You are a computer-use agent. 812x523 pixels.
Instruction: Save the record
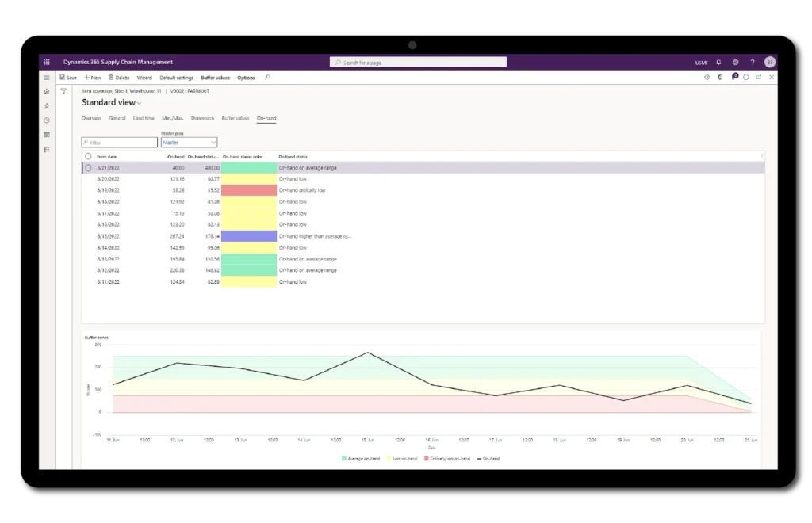tap(68, 78)
